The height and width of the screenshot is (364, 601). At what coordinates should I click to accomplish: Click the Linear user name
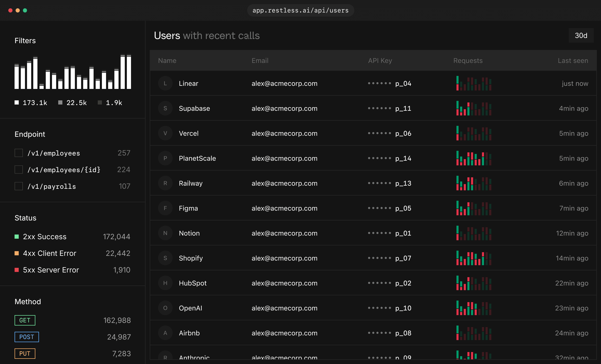tap(188, 83)
